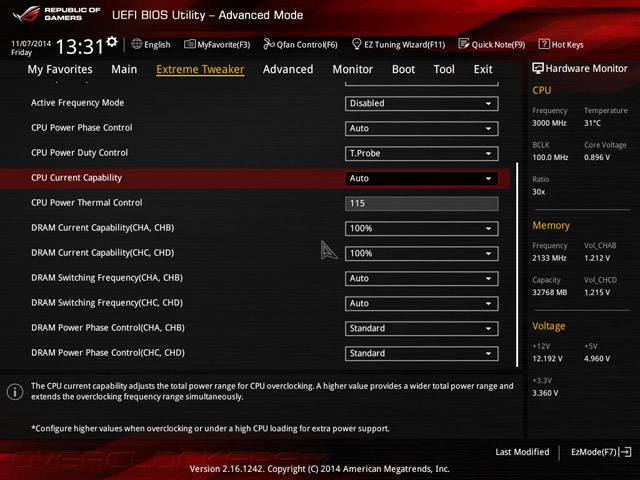The image size is (640, 480).
Task: Go to the Advanced tab
Action: pos(288,69)
